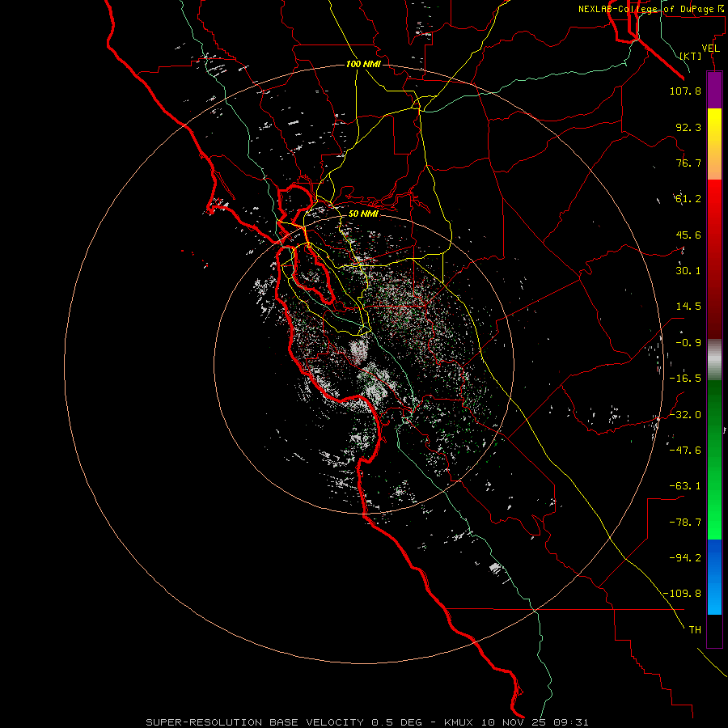Pick the purple segment of velocity color bar
728x728 pixels.
(x=714, y=90)
